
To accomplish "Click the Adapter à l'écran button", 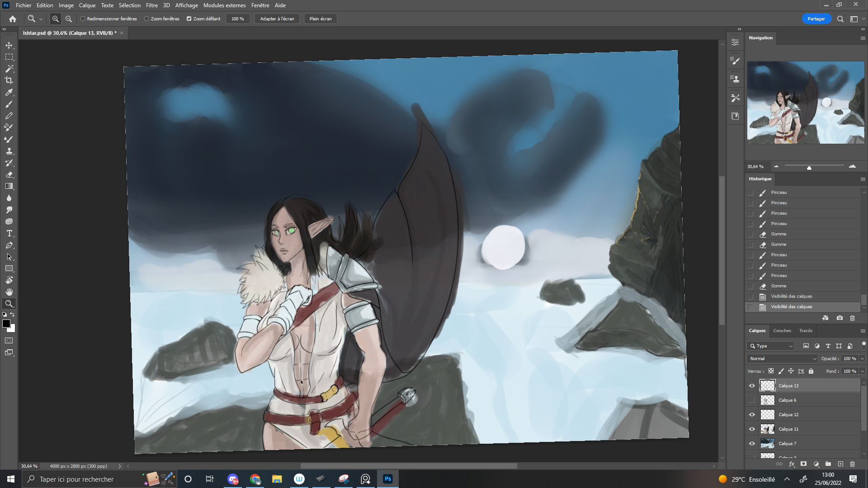I will [277, 19].
